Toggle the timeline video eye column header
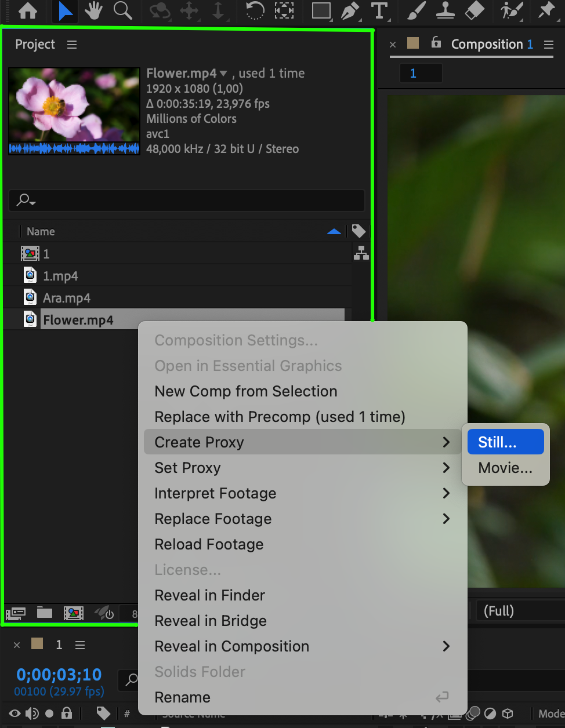 click(15, 714)
